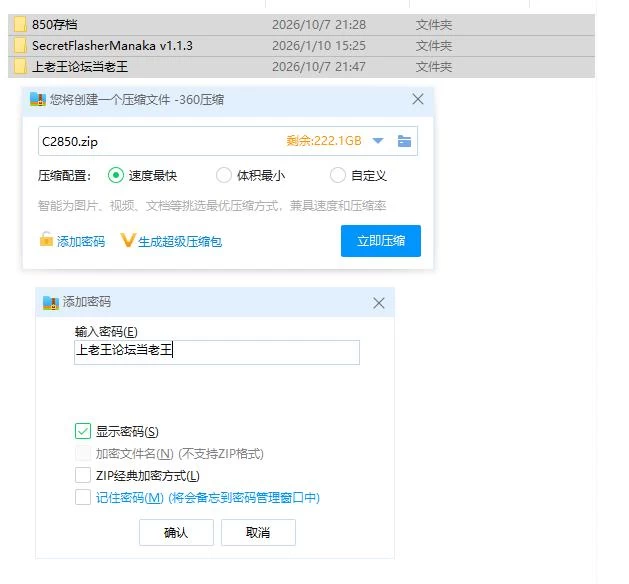
Task: Confirm the password with 确认 button
Action: 176,532
